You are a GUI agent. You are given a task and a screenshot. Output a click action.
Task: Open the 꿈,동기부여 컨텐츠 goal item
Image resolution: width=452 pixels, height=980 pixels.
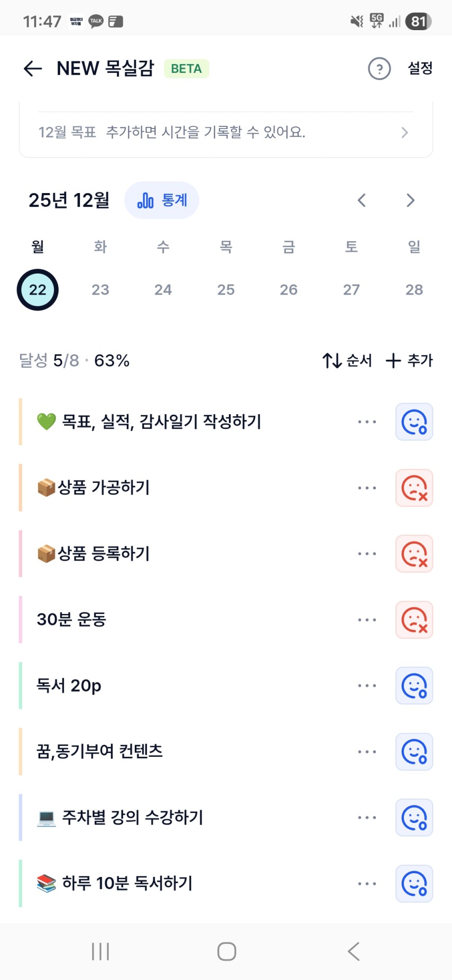coord(99,752)
